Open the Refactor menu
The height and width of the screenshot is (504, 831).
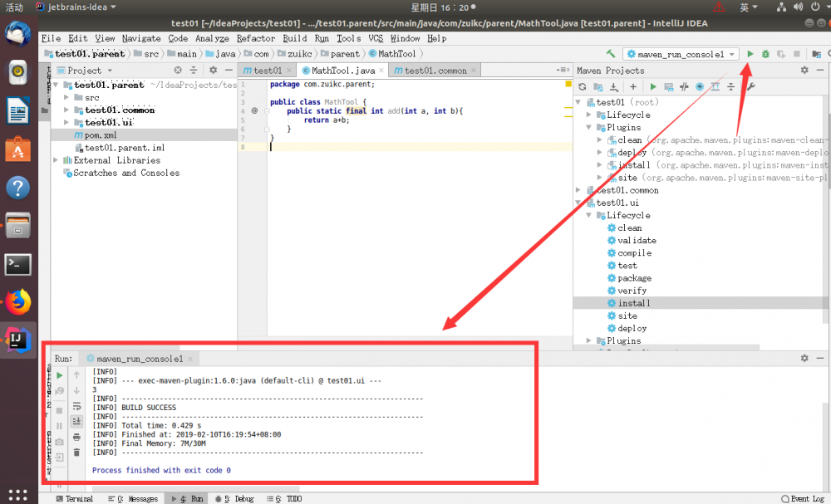[255, 38]
